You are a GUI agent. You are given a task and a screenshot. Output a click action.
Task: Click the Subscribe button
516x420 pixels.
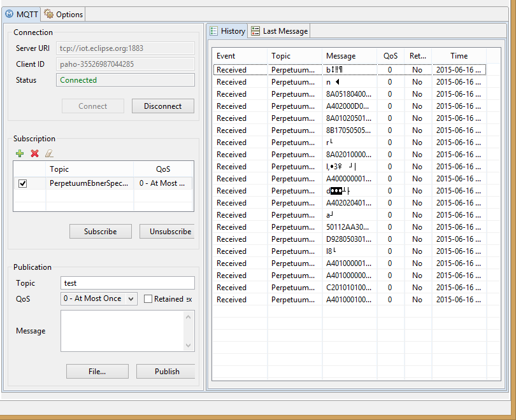coord(101,232)
